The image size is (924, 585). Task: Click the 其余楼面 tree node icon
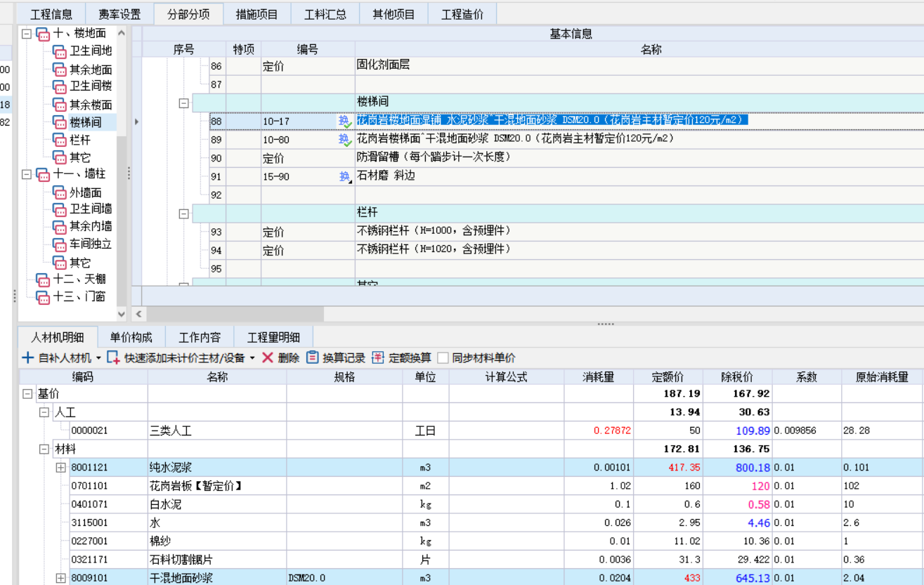tap(60, 105)
